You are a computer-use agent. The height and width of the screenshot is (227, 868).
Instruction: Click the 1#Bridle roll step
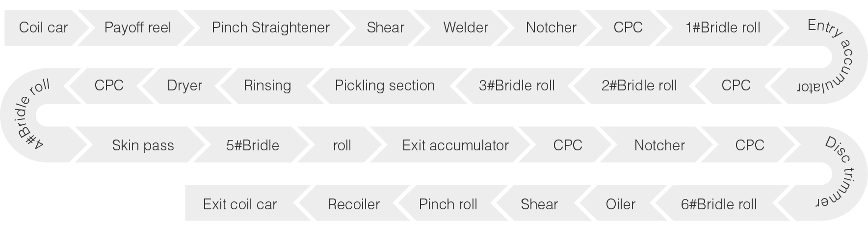pyautogui.click(x=723, y=28)
